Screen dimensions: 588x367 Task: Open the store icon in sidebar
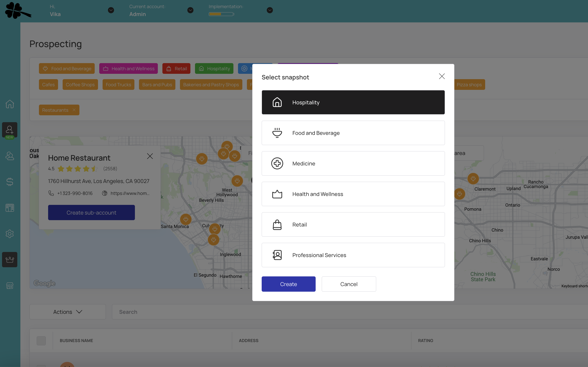click(10, 286)
